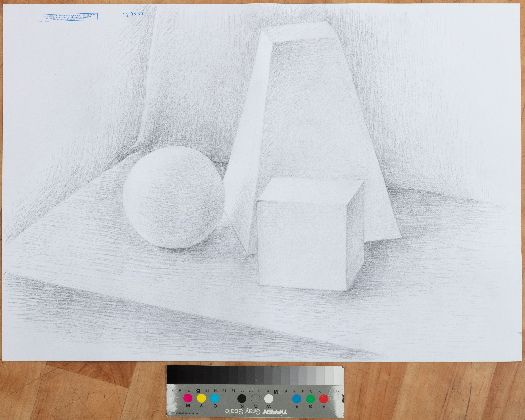This screenshot has height=420, width=525.
Task: Click step number "4" on gray scale
Action: tap(303, 391)
